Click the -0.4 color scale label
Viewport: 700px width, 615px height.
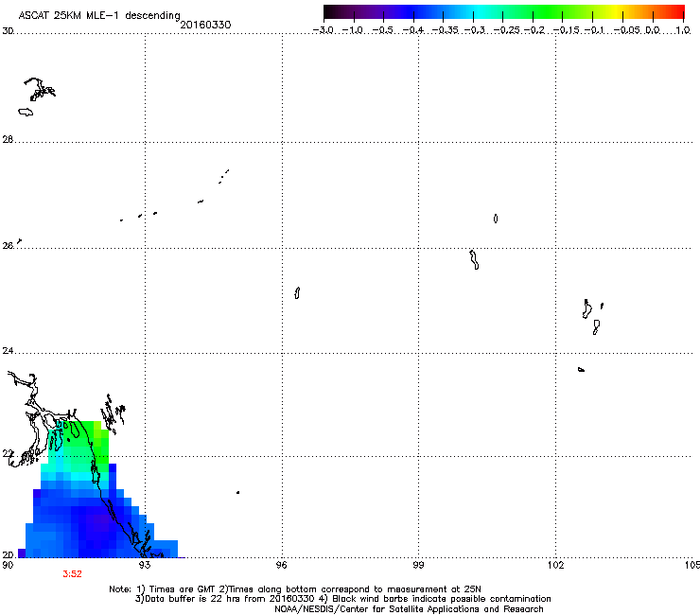point(413,30)
